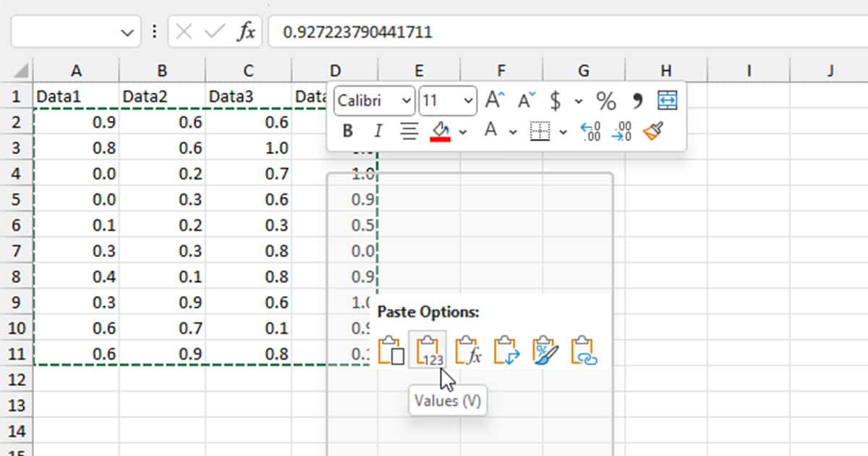Choose the Formulas paste option
868x456 pixels.
[x=469, y=349]
